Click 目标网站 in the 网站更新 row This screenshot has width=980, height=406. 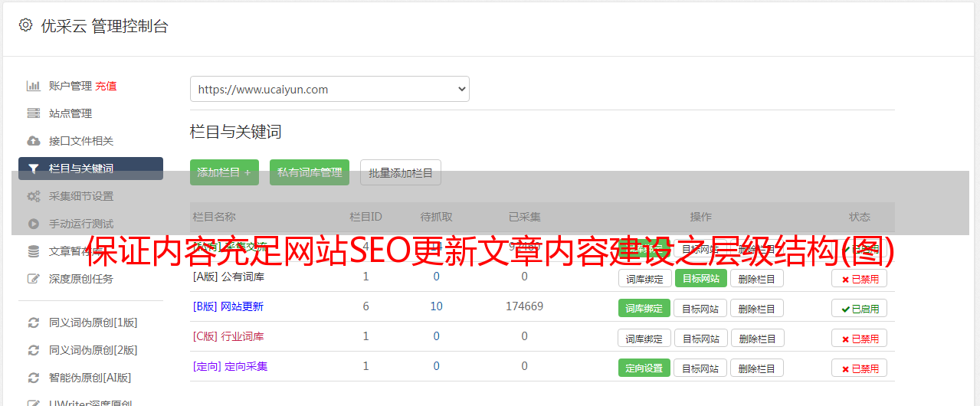click(701, 309)
